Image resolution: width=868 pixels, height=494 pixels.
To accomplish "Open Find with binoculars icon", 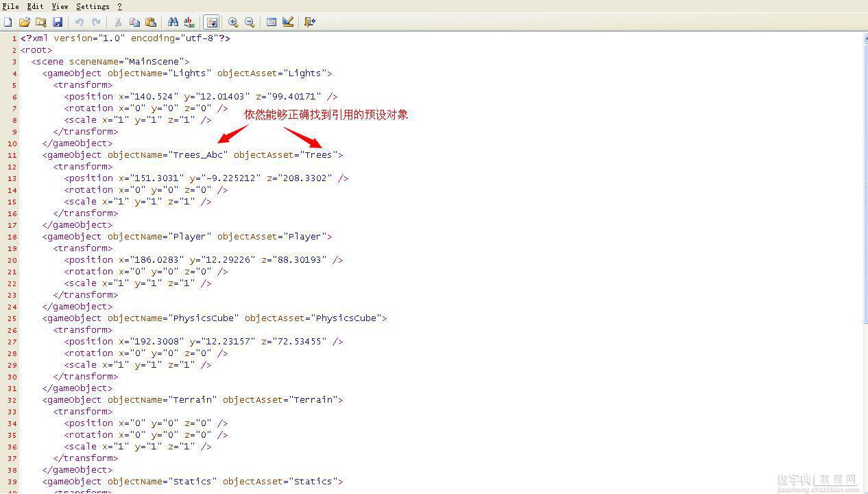I will coord(173,22).
